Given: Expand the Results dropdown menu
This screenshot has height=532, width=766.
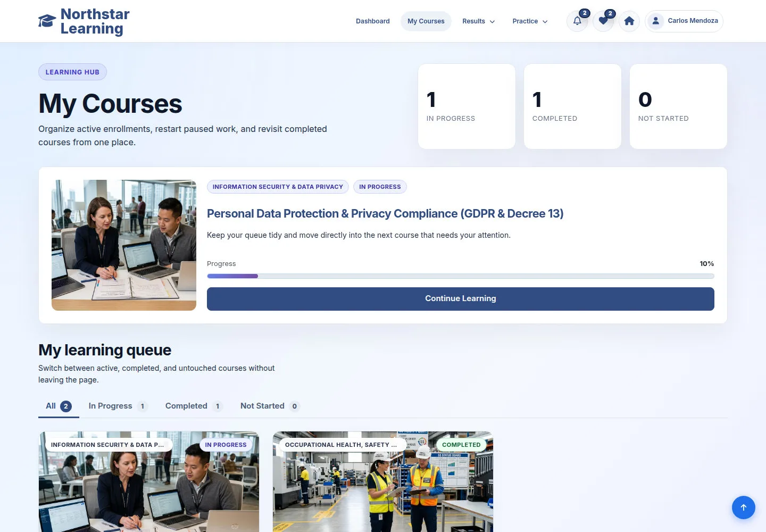Looking at the screenshot, I should [478, 21].
